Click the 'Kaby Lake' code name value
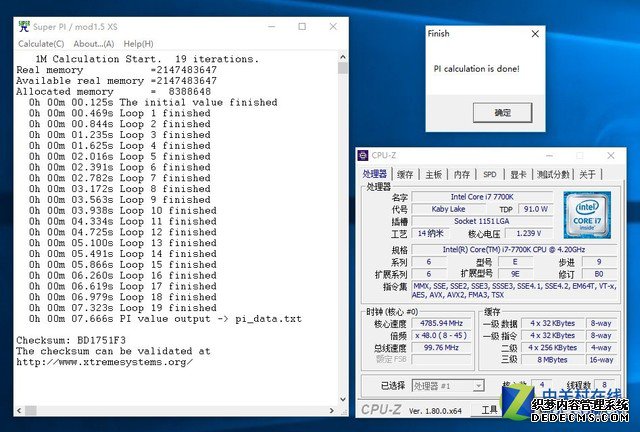640x432 pixels. 448,209
